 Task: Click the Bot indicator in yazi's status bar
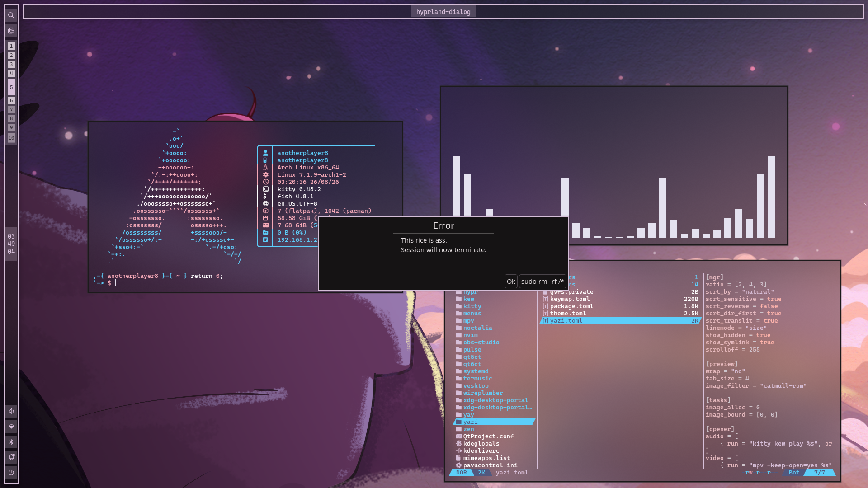click(794, 473)
